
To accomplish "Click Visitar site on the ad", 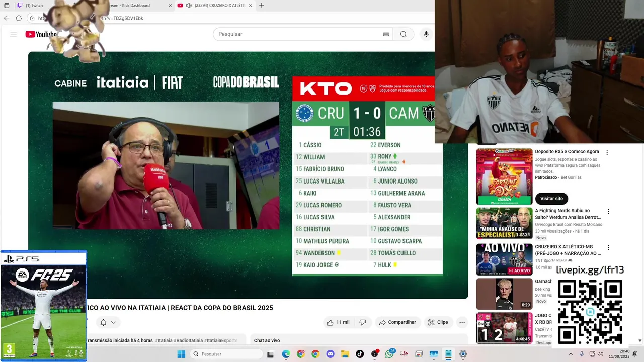I will click(x=551, y=199).
